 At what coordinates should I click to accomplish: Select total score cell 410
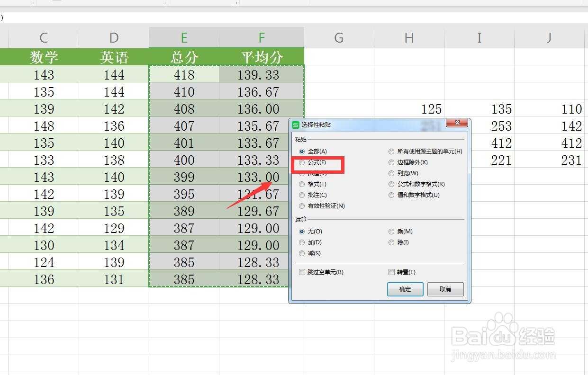184,91
